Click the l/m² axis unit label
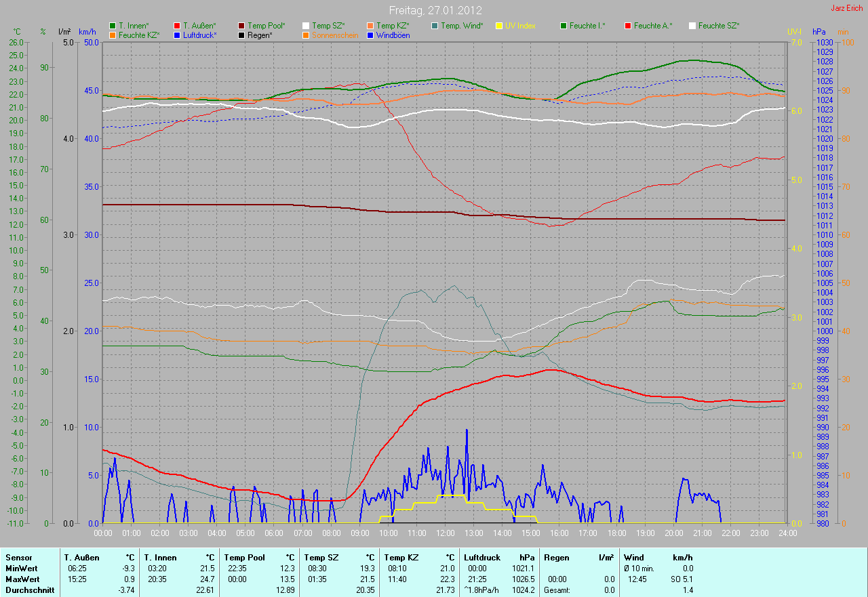The width and height of the screenshot is (868, 597). [64, 32]
